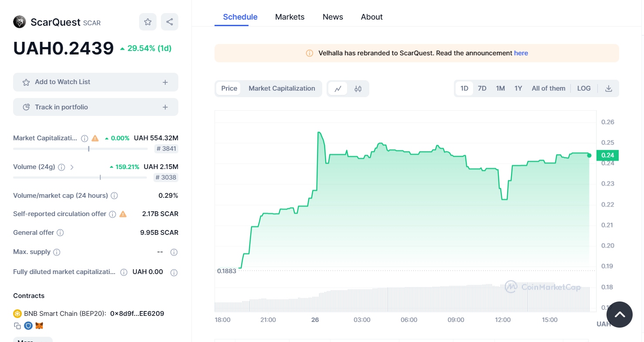Switch to candlestick chart view icon
Screen dimensions: 644x342
pyautogui.click(x=358, y=88)
